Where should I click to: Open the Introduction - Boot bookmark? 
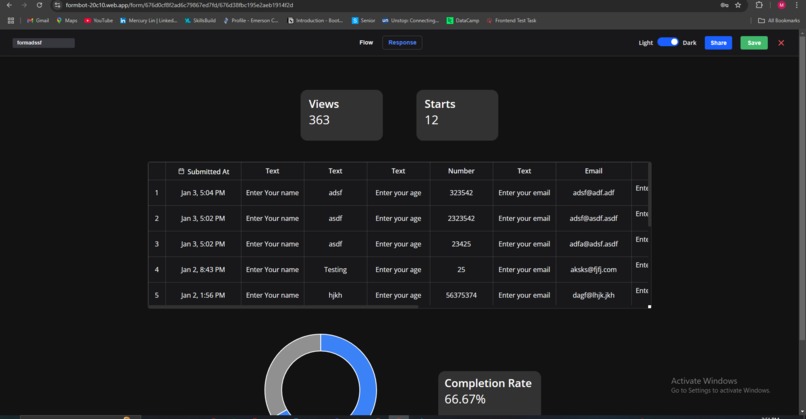(x=315, y=21)
